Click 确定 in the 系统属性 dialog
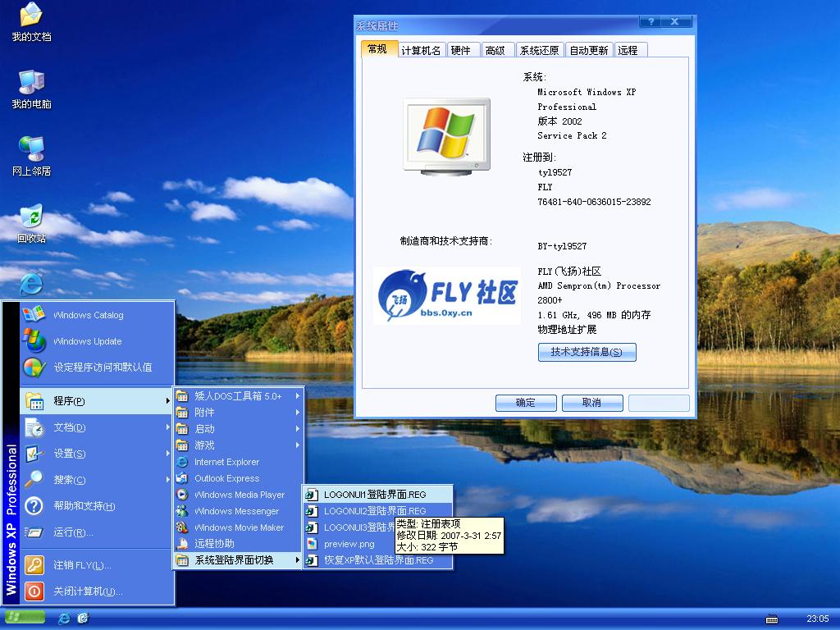The width and height of the screenshot is (840, 630). 526,403
